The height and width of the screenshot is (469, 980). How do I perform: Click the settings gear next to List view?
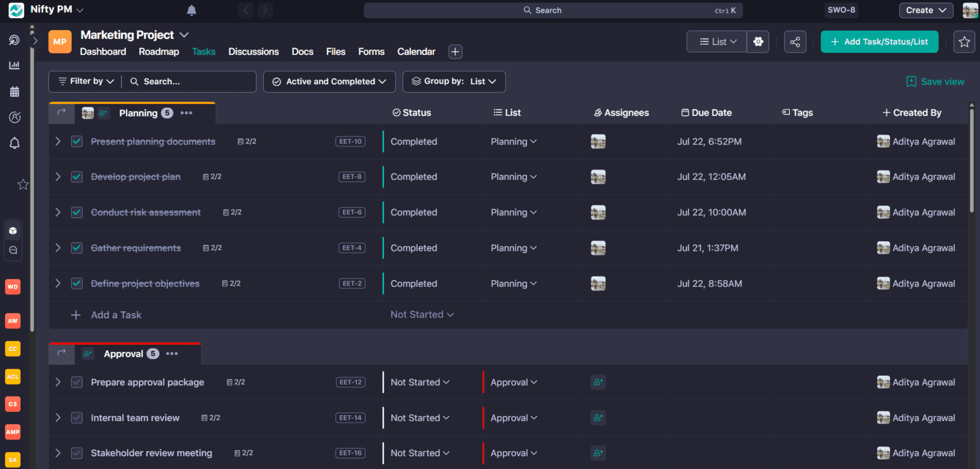pyautogui.click(x=757, y=41)
